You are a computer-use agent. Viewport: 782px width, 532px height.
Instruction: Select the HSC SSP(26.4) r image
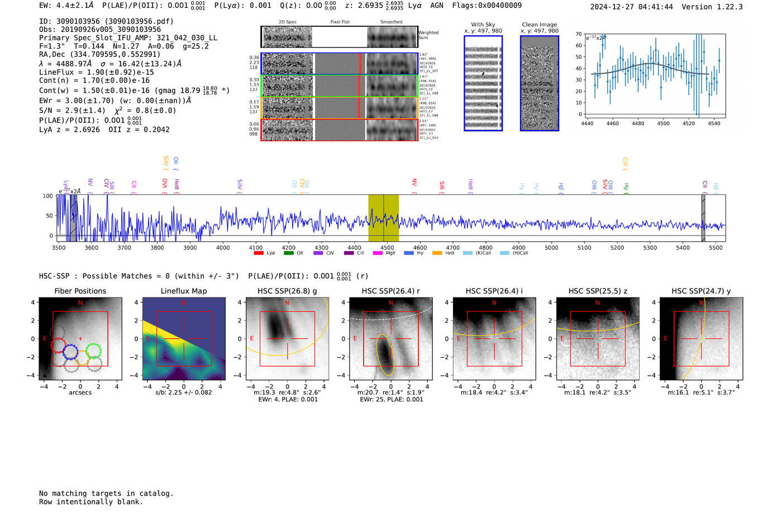pos(391,339)
